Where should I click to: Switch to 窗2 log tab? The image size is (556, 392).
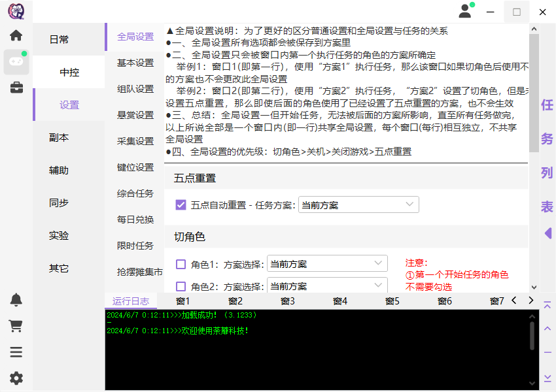(x=235, y=301)
